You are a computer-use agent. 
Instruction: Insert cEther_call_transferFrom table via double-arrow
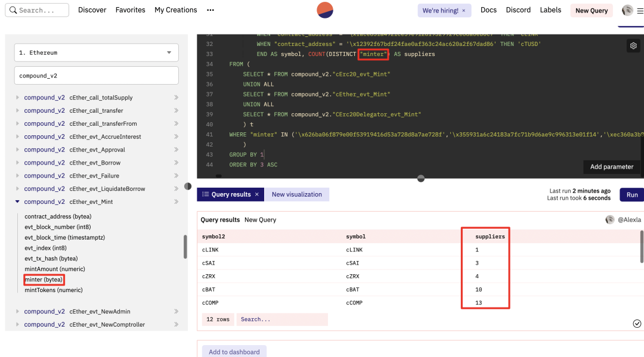[x=176, y=123]
